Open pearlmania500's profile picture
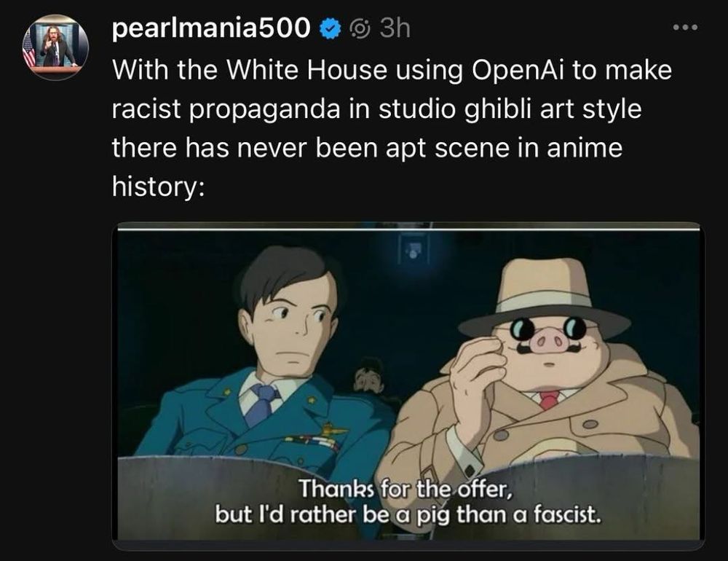The width and height of the screenshot is (728, 561). 55,47
